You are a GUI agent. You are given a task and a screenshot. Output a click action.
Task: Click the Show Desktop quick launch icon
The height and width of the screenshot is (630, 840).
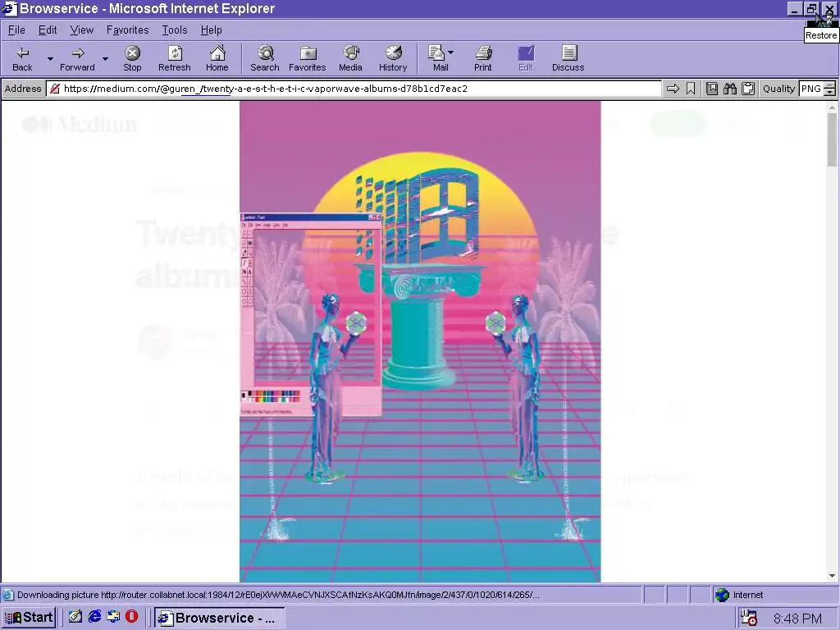[75, 617]
